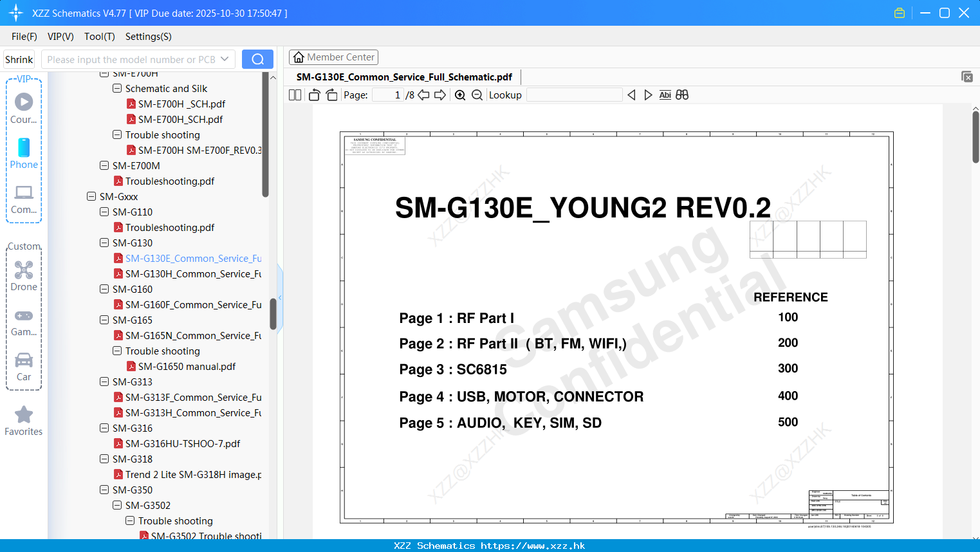
Task: Open the Game console category icon
Action: (24, 322)
